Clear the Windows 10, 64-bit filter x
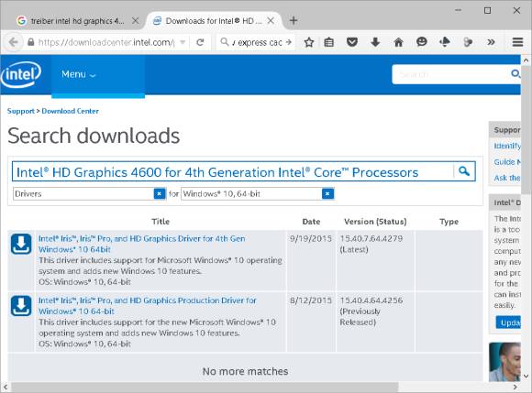 [x=327, y=194]
